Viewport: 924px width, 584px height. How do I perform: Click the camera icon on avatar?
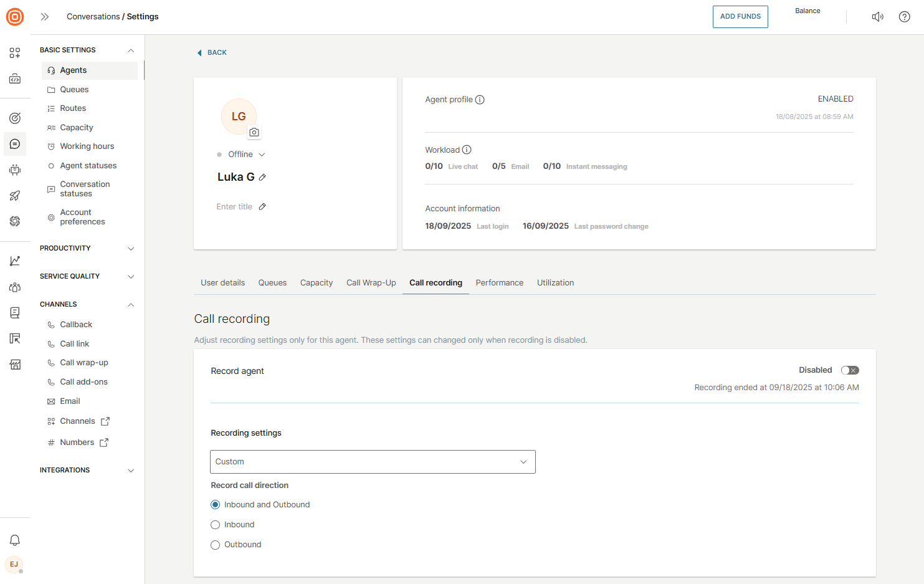coord(254,132)
